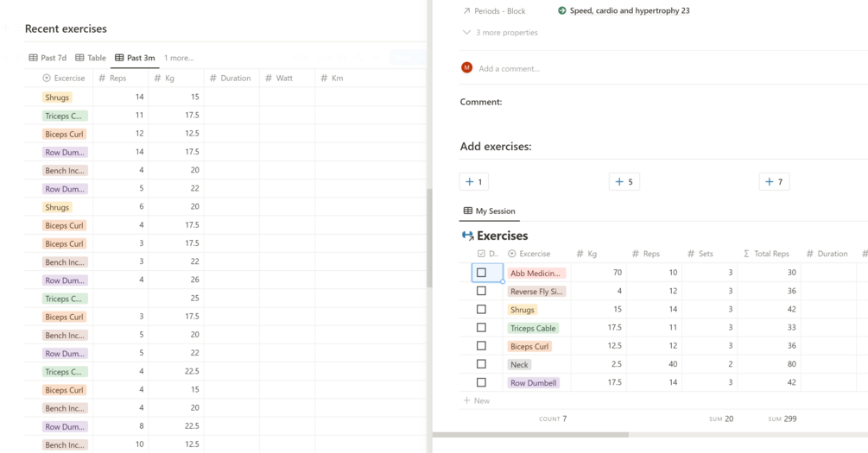Click the table icon on Past 7d view
Viewport: 868px width, 453px height.
34,58
